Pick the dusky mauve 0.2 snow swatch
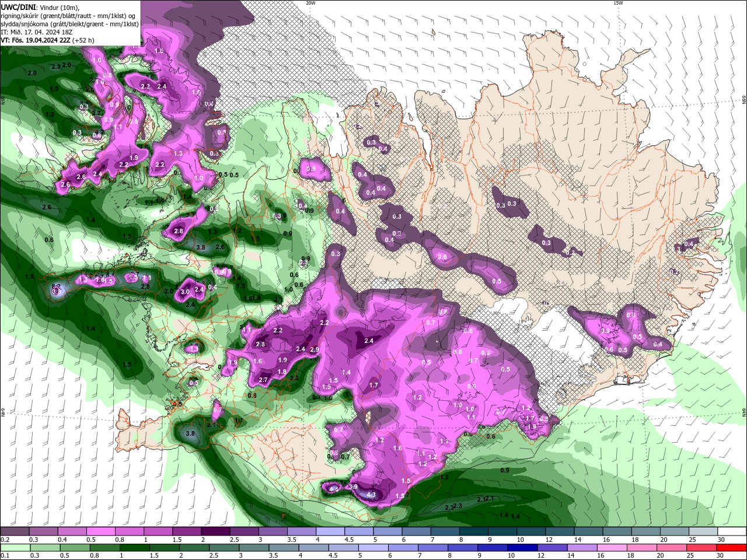747x560 pixels. pos(15,531)
